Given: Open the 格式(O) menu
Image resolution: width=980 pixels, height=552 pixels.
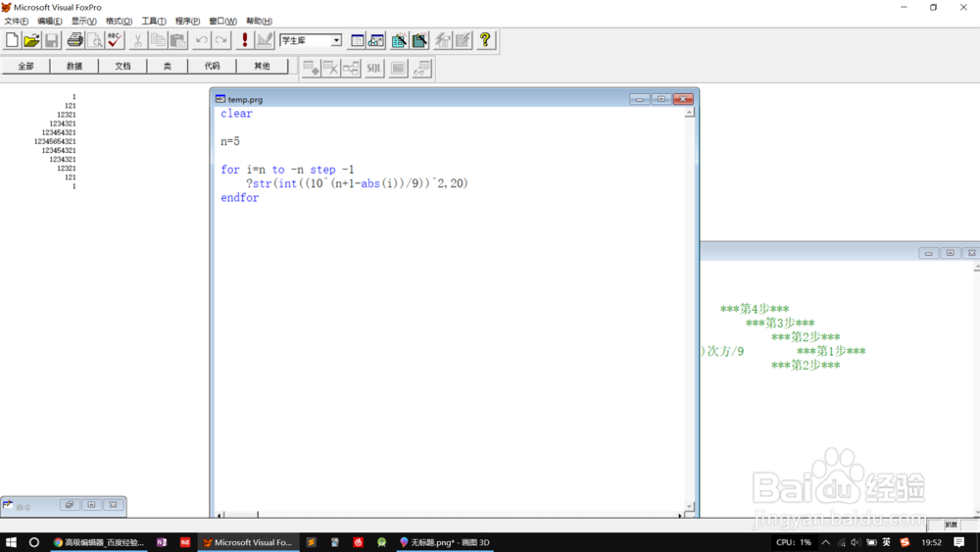Looking at the screenshot, I should (x=119, y=21).
